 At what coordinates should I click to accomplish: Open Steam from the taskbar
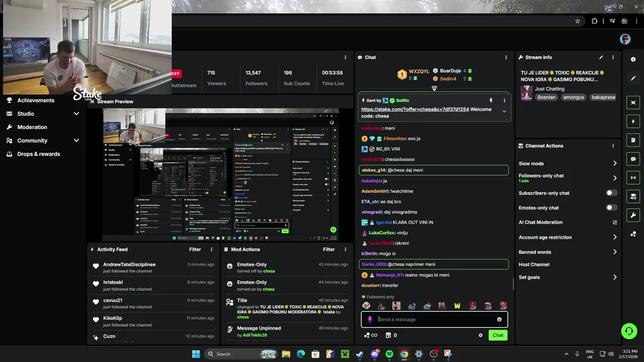click(360, 354)
